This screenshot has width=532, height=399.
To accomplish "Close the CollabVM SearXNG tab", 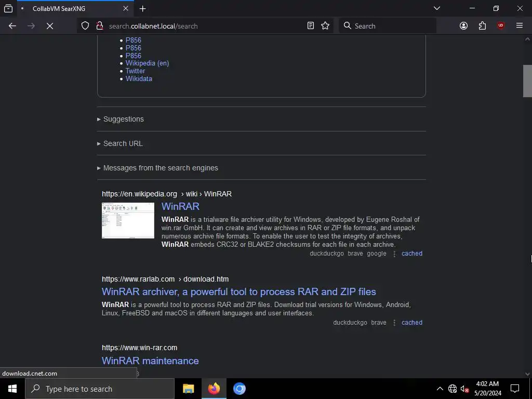I will click(x=126, y=8).
